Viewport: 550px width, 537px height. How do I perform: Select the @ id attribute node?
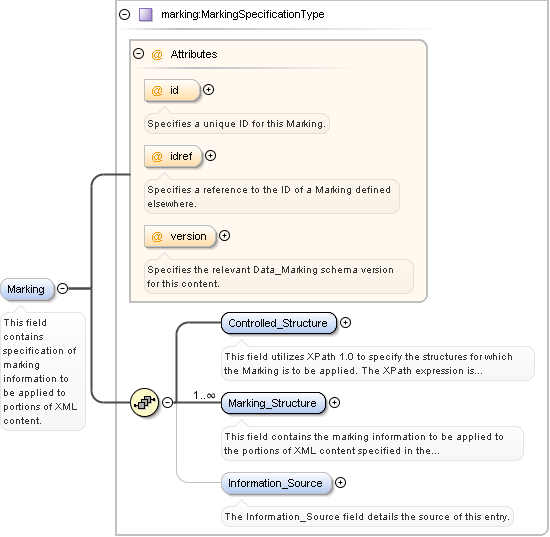click(172, 90)
